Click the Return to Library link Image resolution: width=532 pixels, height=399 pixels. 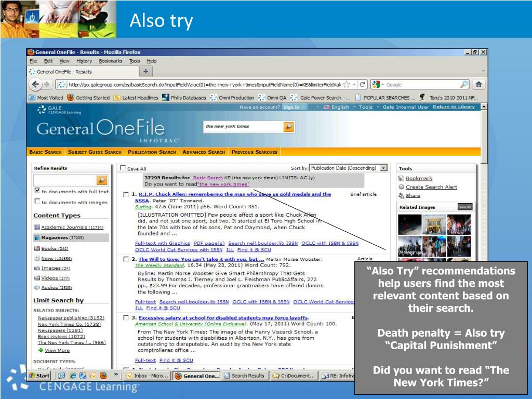point(454,107)
